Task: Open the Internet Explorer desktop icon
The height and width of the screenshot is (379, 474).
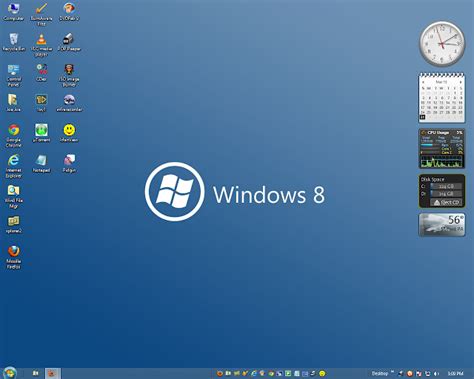Action: [13, 166]
